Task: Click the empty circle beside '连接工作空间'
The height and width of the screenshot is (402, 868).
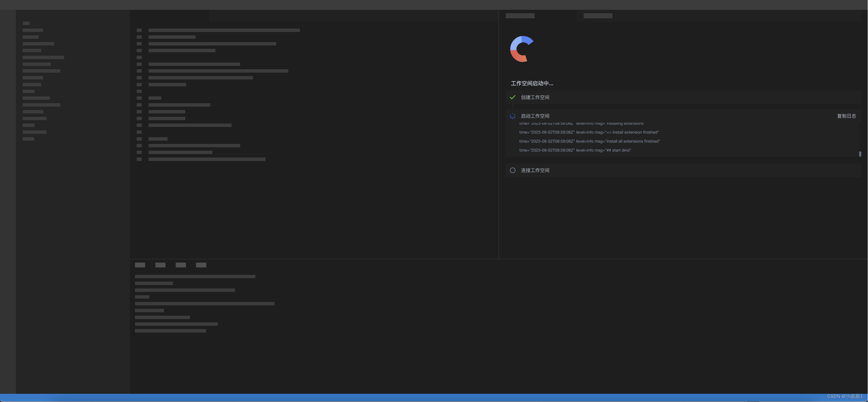Action: pos(513,170)
